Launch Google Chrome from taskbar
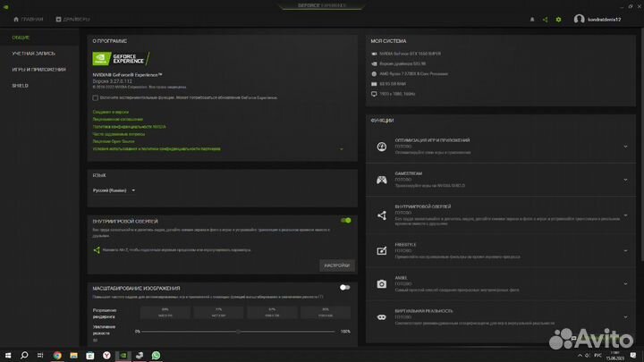 57,355
